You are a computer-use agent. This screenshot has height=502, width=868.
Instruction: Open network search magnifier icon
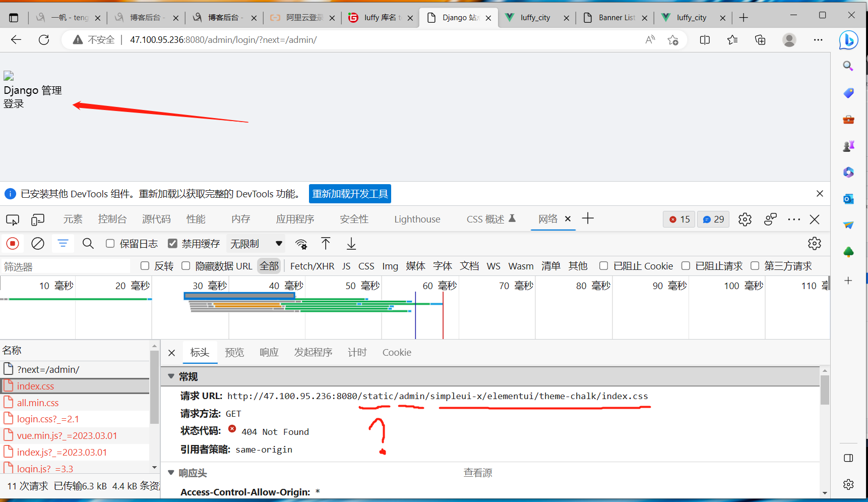click(x=88, y=244)
